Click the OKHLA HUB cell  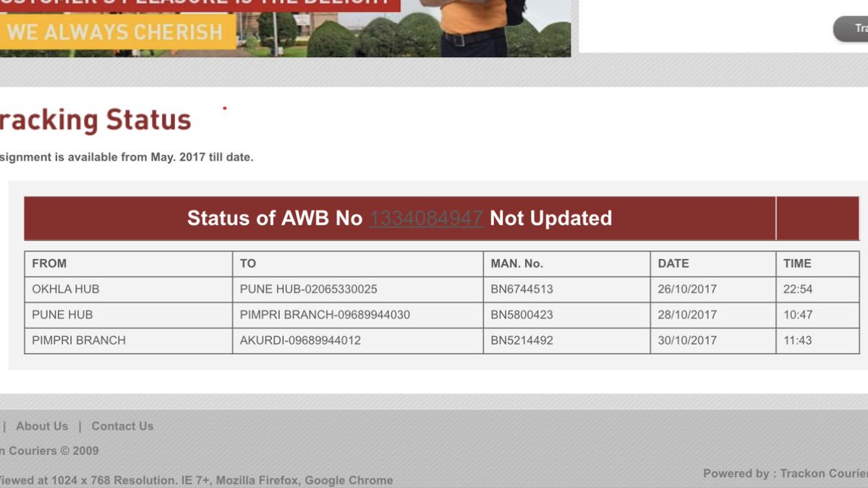coord(129,289)
